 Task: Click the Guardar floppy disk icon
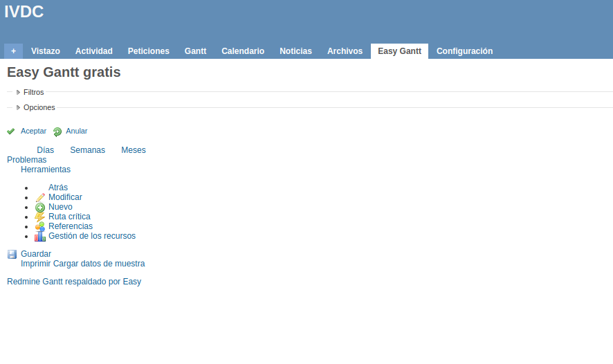click(12, 255)
